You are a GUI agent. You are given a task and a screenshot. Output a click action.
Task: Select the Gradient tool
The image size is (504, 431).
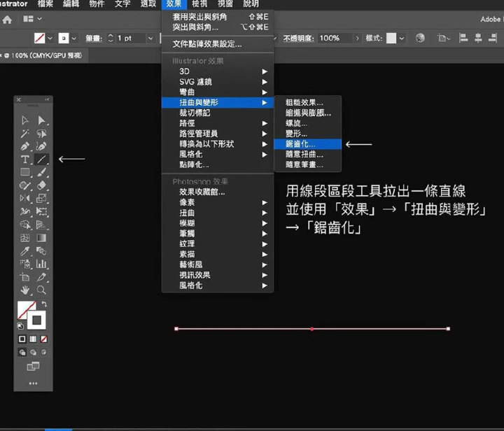coord(41,238)
